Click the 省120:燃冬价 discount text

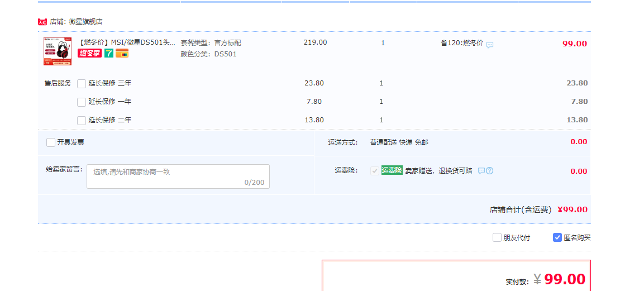[x=462, y=43]
